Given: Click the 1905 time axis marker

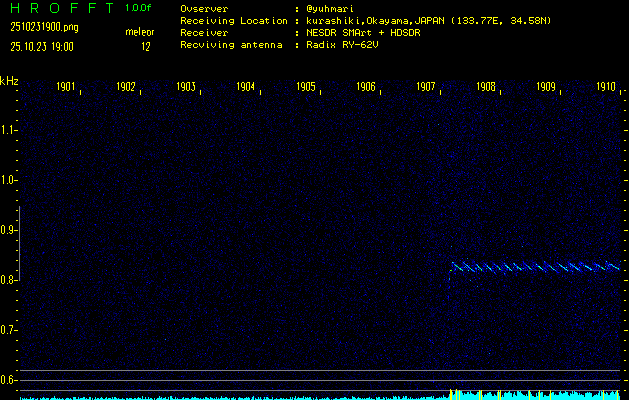Looking at the screenshot, I should pyautogui.click(x=306, y=87).
